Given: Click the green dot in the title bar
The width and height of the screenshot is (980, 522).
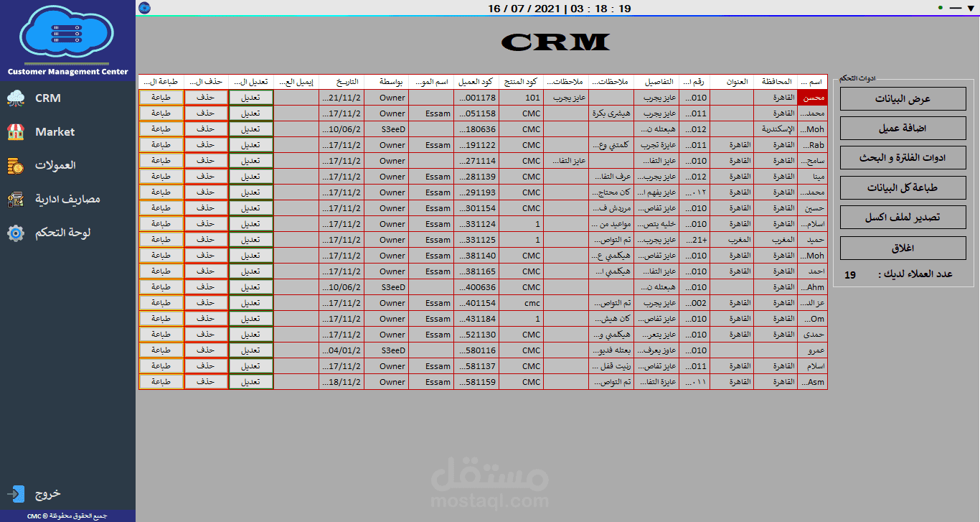Looking at the screenshot, I should [940, 8].
